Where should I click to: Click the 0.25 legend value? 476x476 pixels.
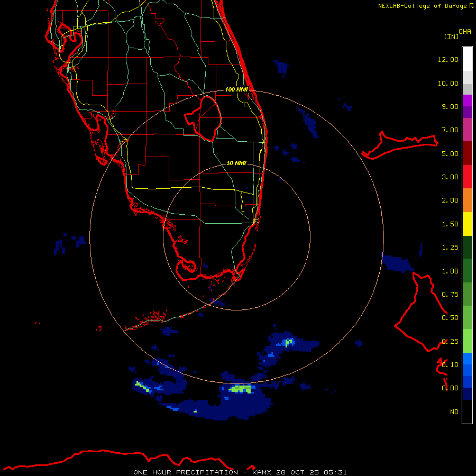coord(450,342)
